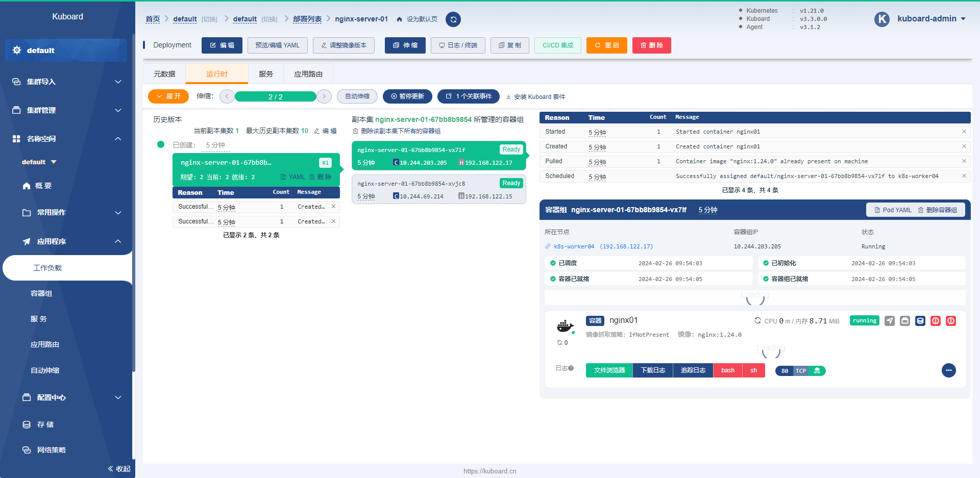Click the 存储 storage icon in sidebar
The height and width of the screenshot is (478, 980).
coord(27,424)
